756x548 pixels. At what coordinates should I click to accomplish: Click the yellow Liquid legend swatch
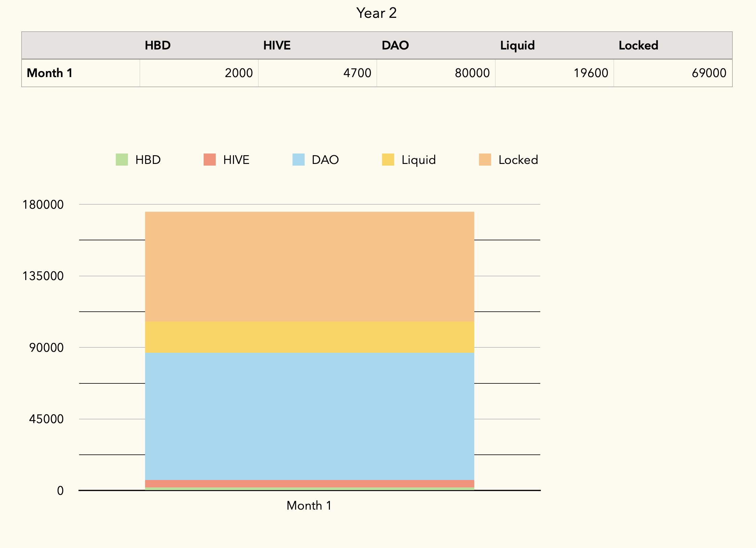pyautogui.click(x=388, y=160)
